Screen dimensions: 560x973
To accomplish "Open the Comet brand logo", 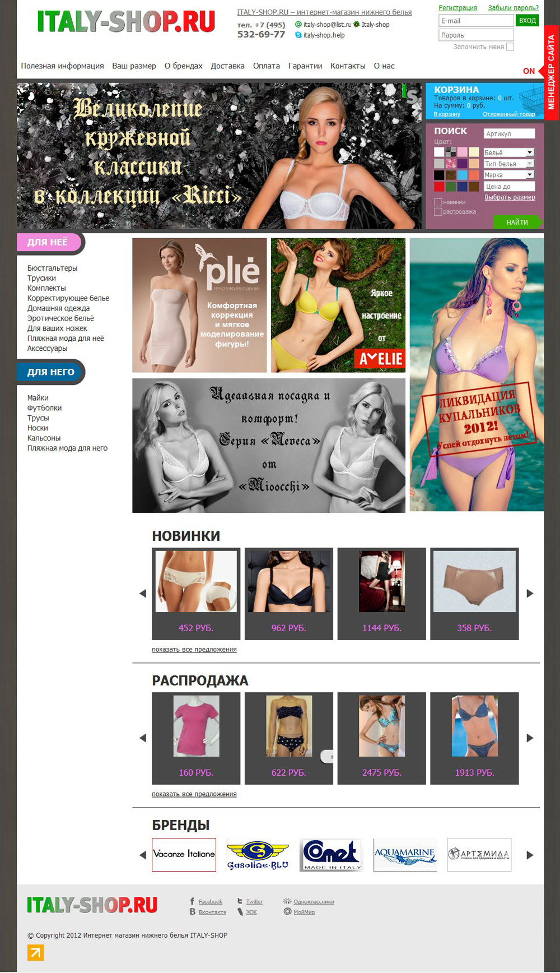I will click(x=332, y=855).
